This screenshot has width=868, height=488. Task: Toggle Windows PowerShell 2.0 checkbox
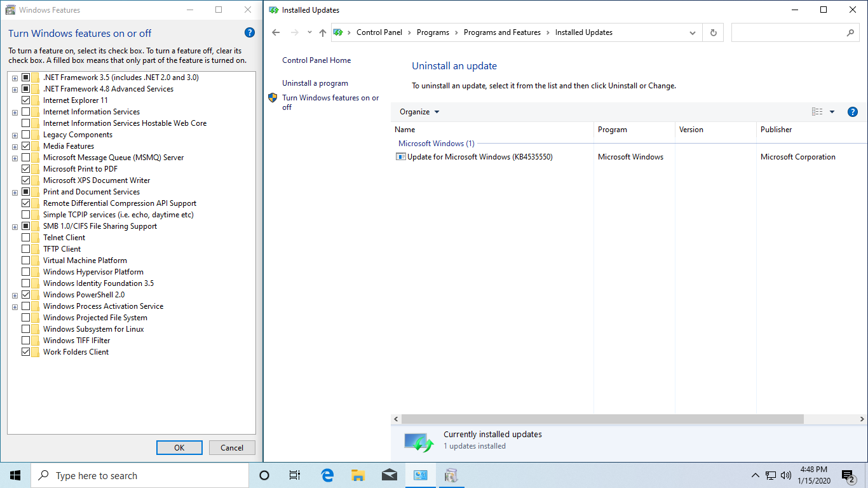tap(26, 295)
